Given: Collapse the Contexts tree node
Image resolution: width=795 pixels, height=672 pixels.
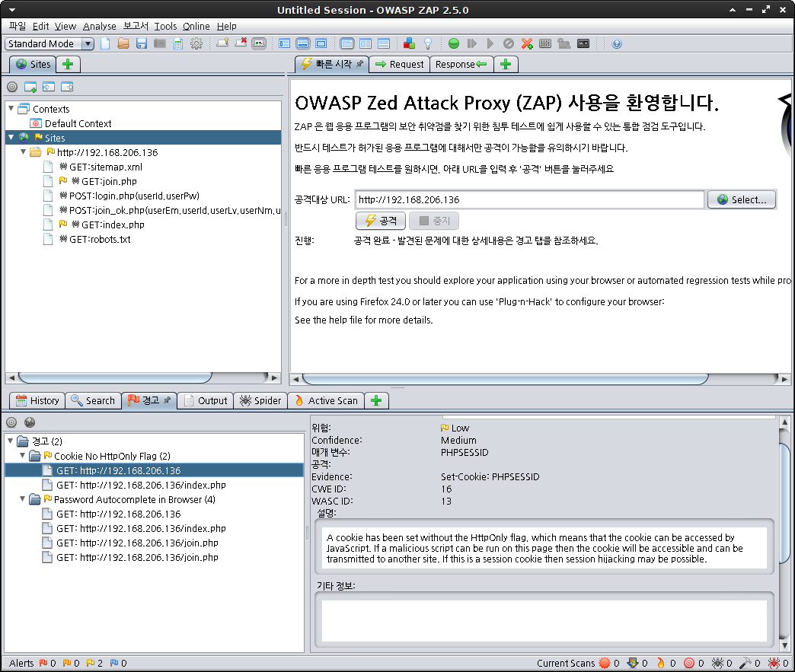Looking at the screenshot, I should click(x=11, y=109).
